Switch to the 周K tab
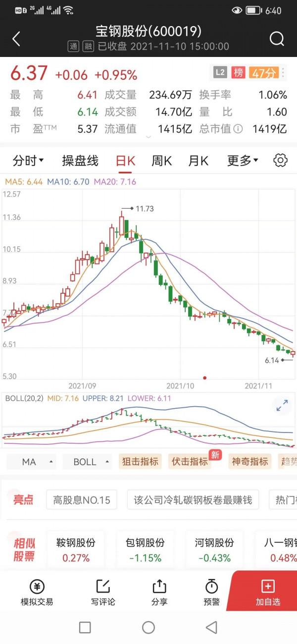The width and height of the screenshot is (297, 644). coord(161,161)
